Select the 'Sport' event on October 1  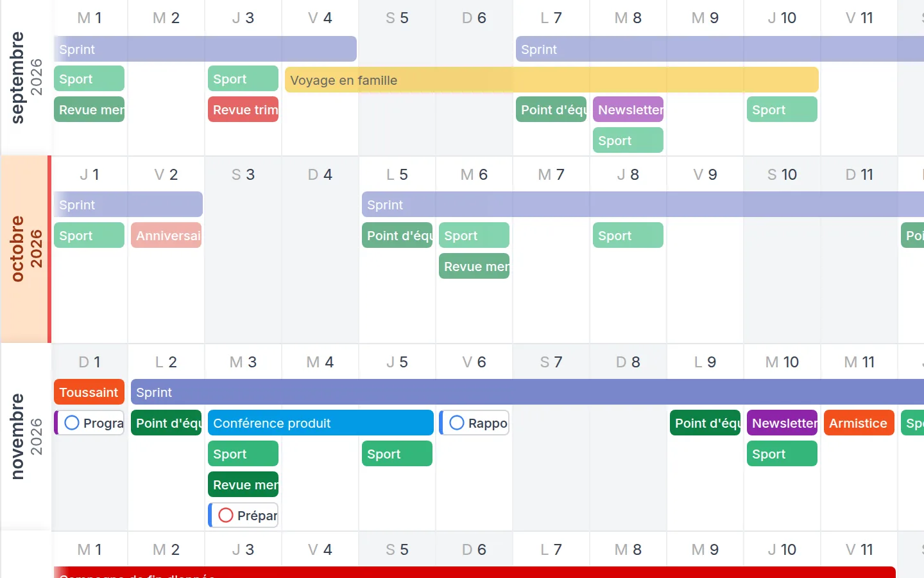(89, 235)
